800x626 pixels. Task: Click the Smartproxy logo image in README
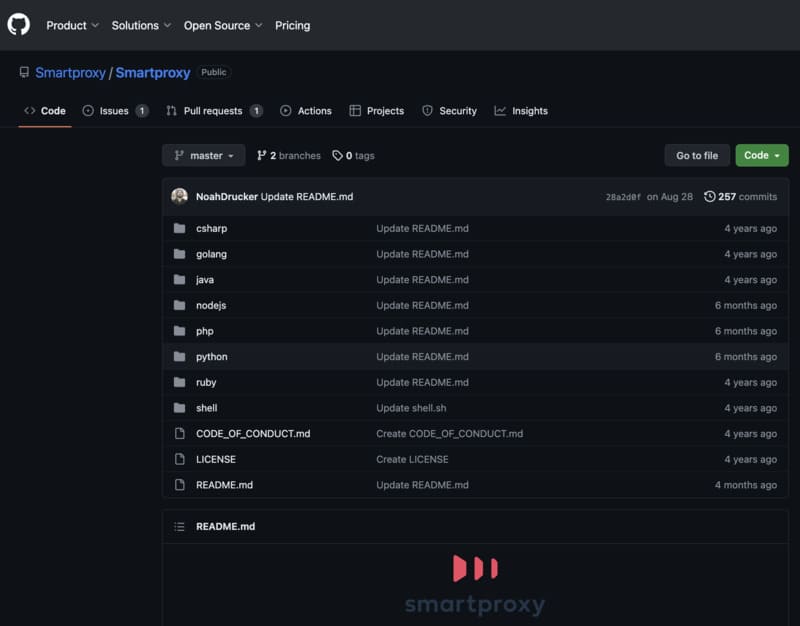tap(474, 585)
